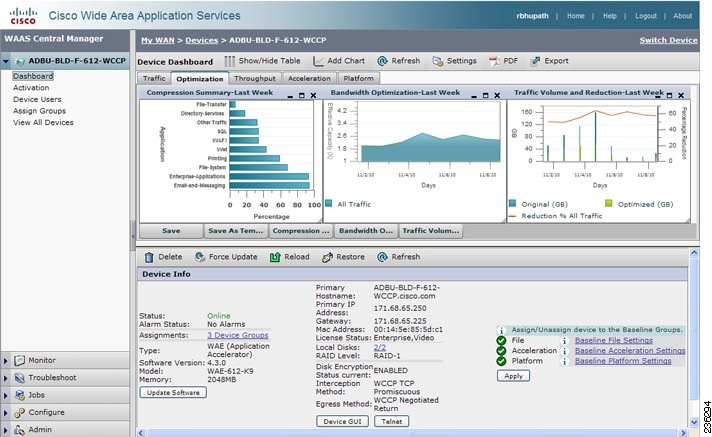Click the Apply button
The width and height of the screenshot is (712, 437).
click(x=514, y=376)
